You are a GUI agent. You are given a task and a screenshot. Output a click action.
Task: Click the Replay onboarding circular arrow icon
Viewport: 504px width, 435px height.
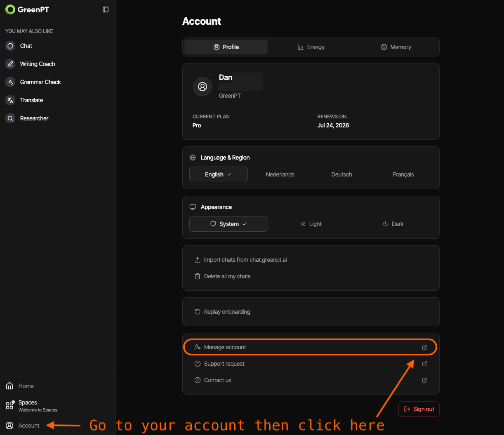[198, 312]
